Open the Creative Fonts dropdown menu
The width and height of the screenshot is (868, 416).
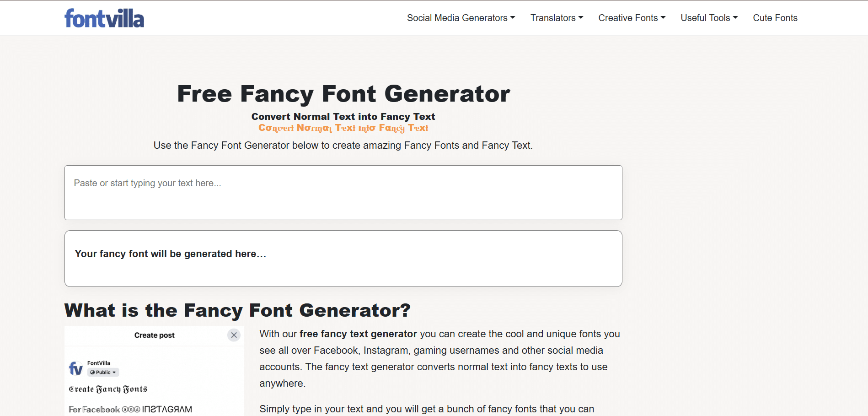coord(632,18)
